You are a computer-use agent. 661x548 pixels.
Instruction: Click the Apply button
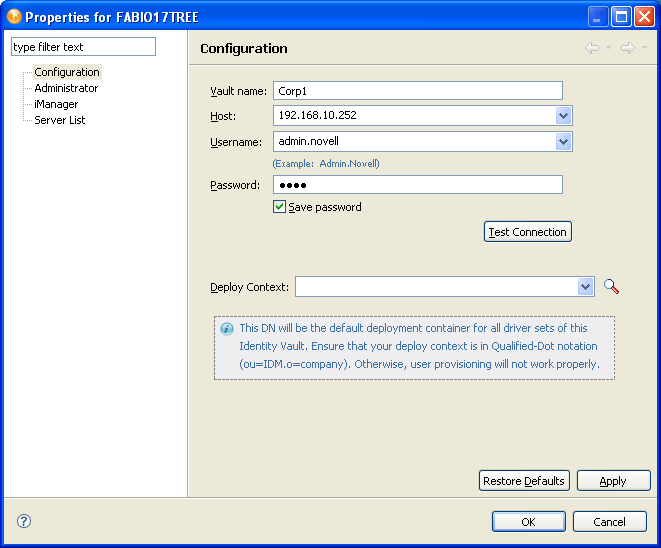coord(613,481)
